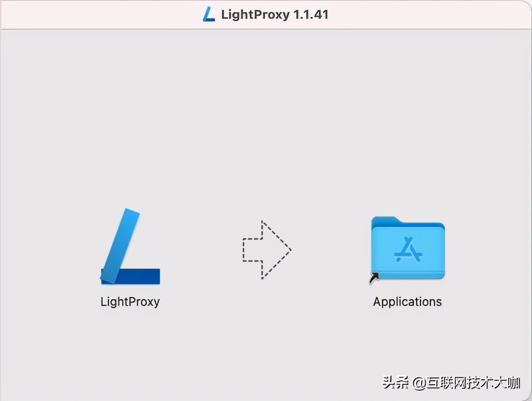The width and height of the screenshot is (532, 401).
Task: Click the "LightProxy 1.1.41" window title text
Action: (x=275, y=14)
